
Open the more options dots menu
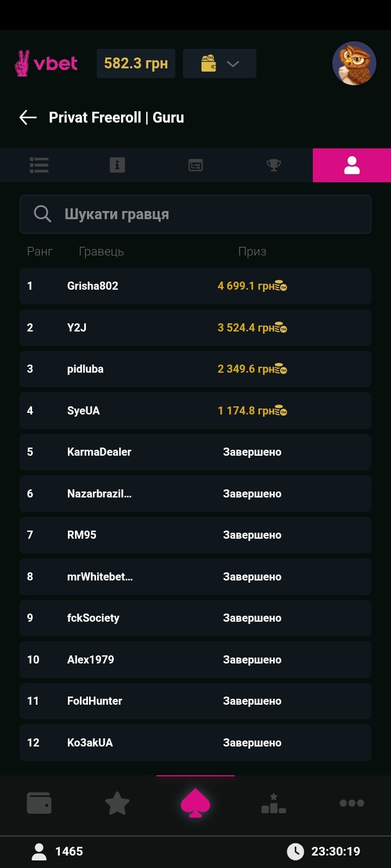tap(352, 803)
